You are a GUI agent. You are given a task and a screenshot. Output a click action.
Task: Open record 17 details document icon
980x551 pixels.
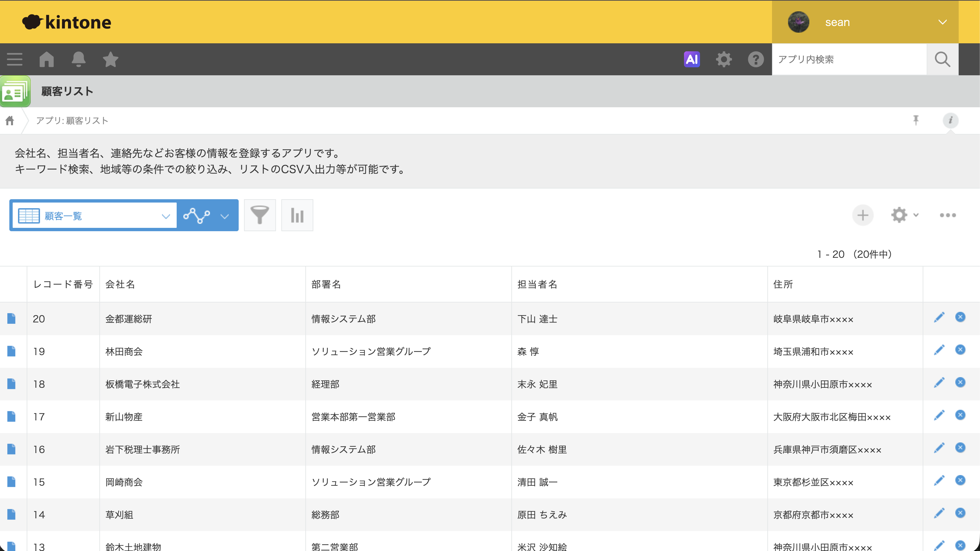click(11, 417)
